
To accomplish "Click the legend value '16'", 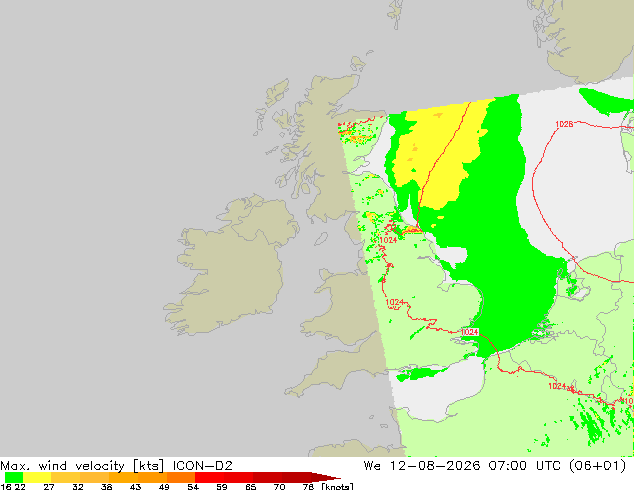I will click(6, 487).
